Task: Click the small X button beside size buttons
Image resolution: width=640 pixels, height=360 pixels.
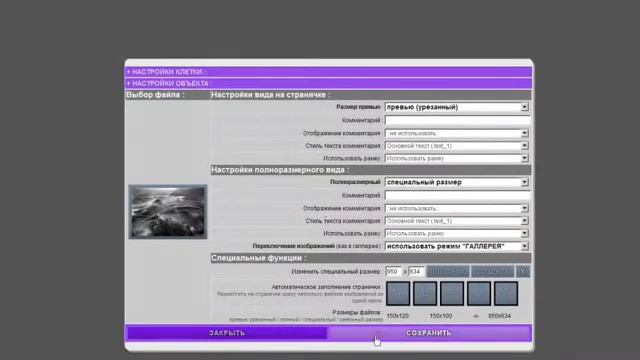Action: 523,271
